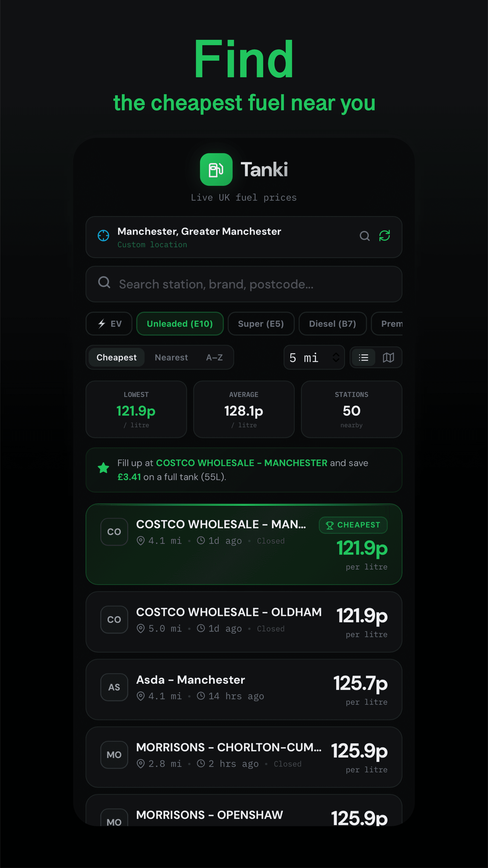The image size is (488, 868).
Task: Click the CO avatar on Costco Oldham card
Action: point(114,620)
